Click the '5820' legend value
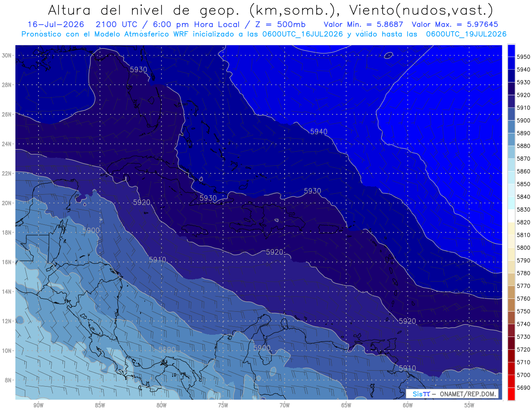The image size is (532, 411). click(x=524, y=222)
